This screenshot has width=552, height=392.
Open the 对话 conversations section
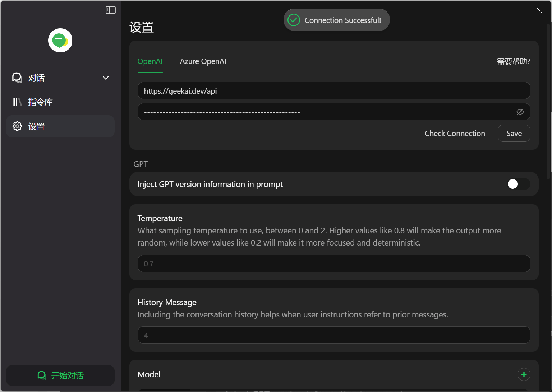point(60,78)
